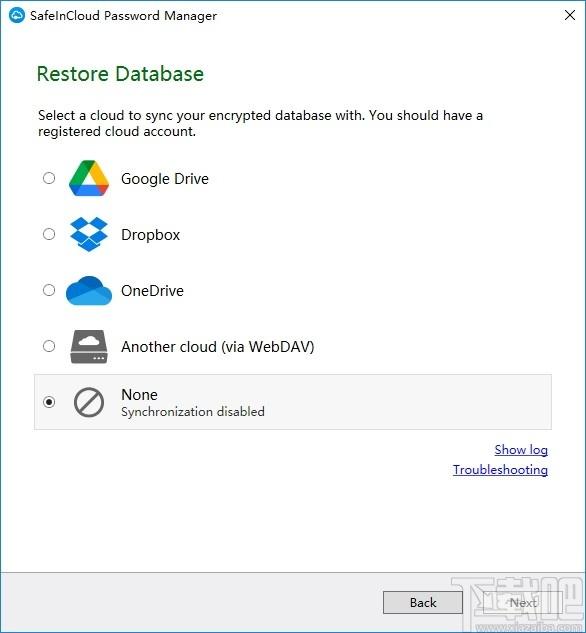This screenshot has height=633, width=586.
Task: Select the Google Drive radio button
Action: pos(49,178)
